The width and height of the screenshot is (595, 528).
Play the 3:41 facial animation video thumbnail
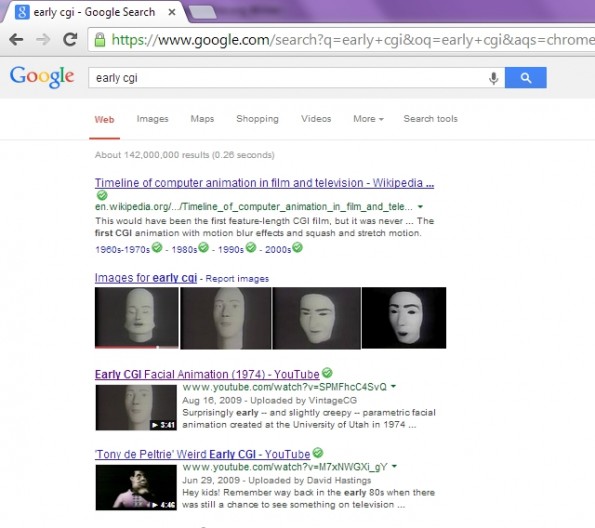coord(136,408)
